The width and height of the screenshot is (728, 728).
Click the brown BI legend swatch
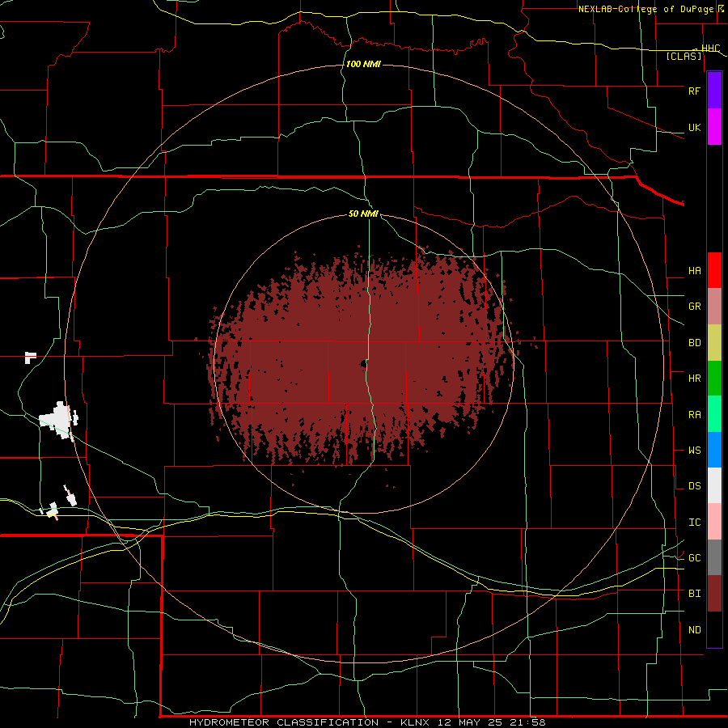[714, 594]
